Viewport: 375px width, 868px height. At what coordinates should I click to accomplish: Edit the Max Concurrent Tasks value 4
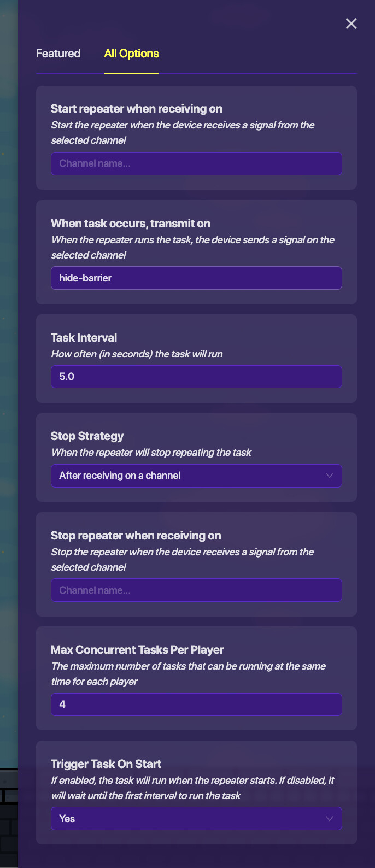coord(196,705)
